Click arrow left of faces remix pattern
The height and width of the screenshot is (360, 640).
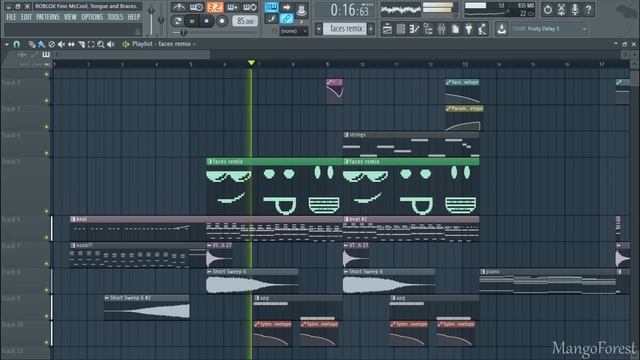point(318,29)
